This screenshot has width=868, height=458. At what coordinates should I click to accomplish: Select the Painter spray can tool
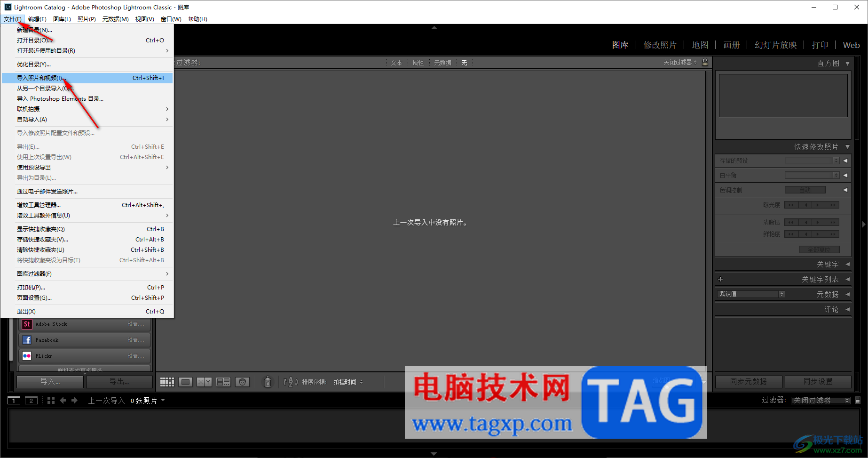(268, 382)
